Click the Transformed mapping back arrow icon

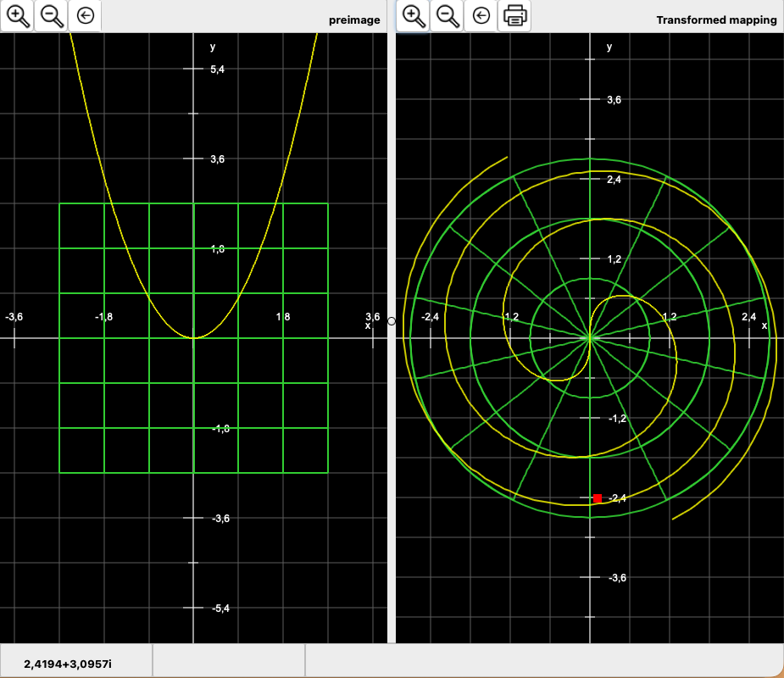[481, 15]
